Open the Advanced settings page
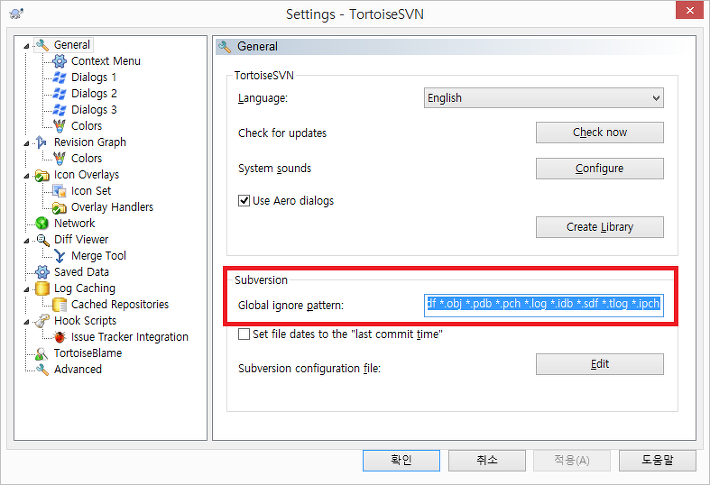This screenshot has height=485, width=710. (x=78, y=370)
